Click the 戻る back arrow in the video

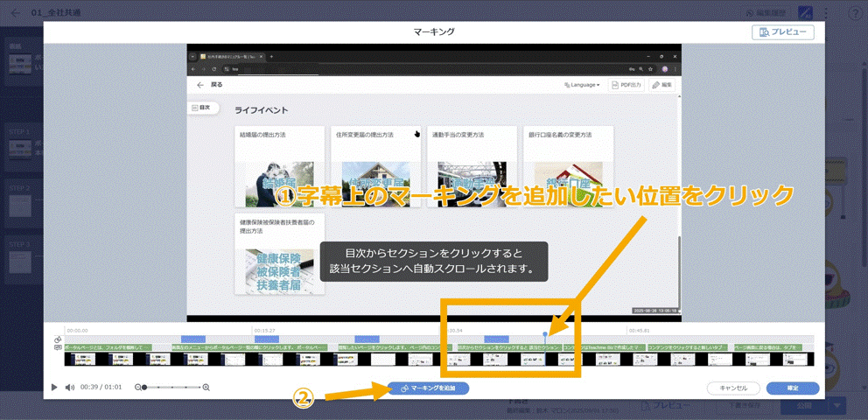click(x=200, y=85)
